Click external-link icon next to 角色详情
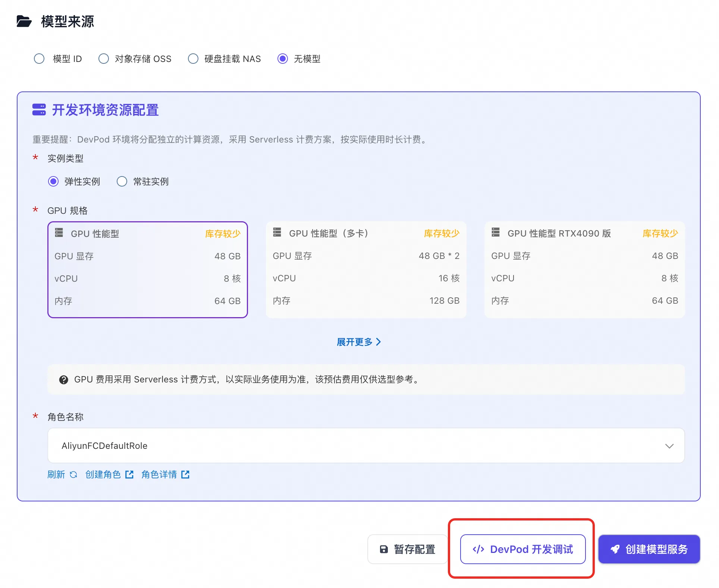 185,475
